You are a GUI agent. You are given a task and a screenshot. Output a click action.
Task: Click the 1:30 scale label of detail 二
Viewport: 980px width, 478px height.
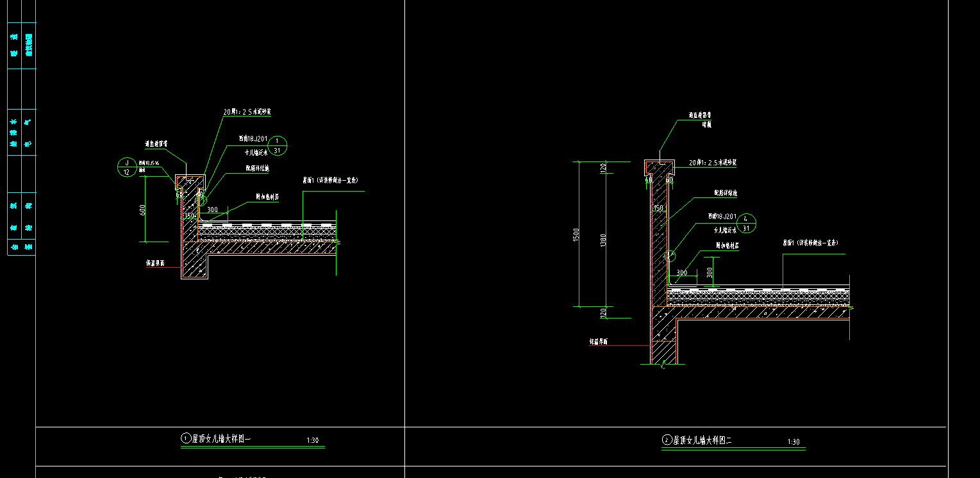click(x=793, y=442)
